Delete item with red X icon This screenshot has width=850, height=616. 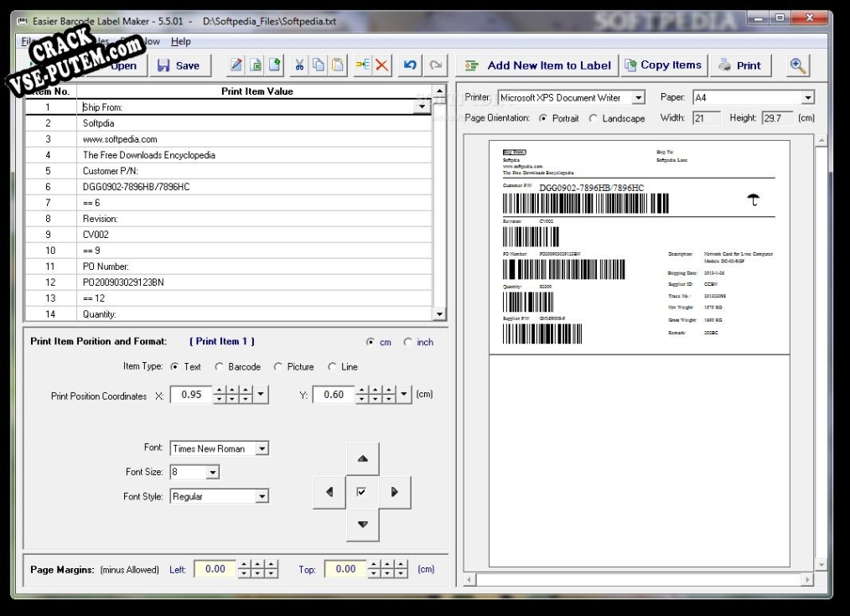[x=382, y=65]
